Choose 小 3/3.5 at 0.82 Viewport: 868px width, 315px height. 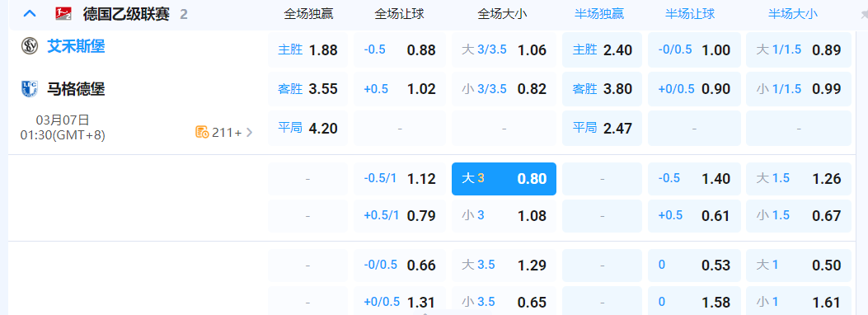pos(504,88)
